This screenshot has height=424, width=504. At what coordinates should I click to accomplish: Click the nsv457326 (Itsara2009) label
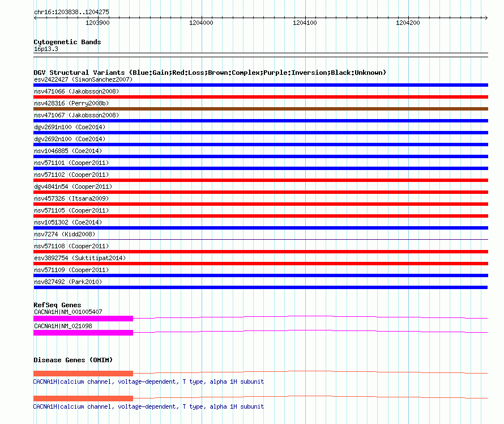click(71, 198)
